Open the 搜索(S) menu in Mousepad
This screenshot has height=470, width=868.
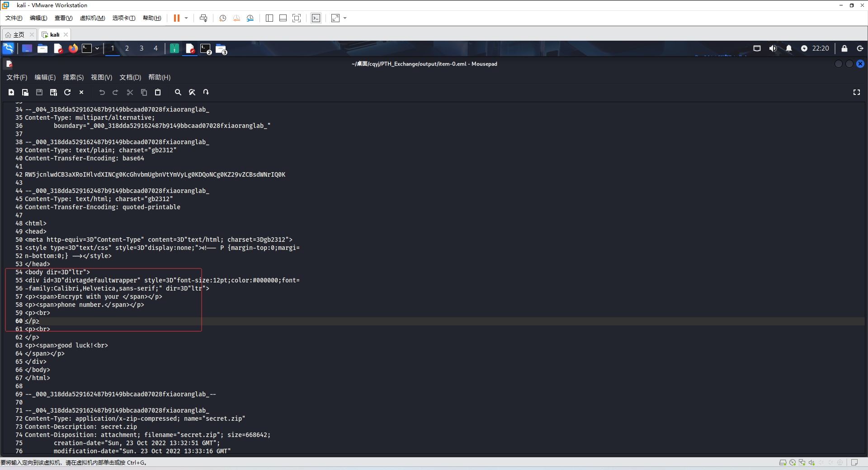click(x=73, y=77)
